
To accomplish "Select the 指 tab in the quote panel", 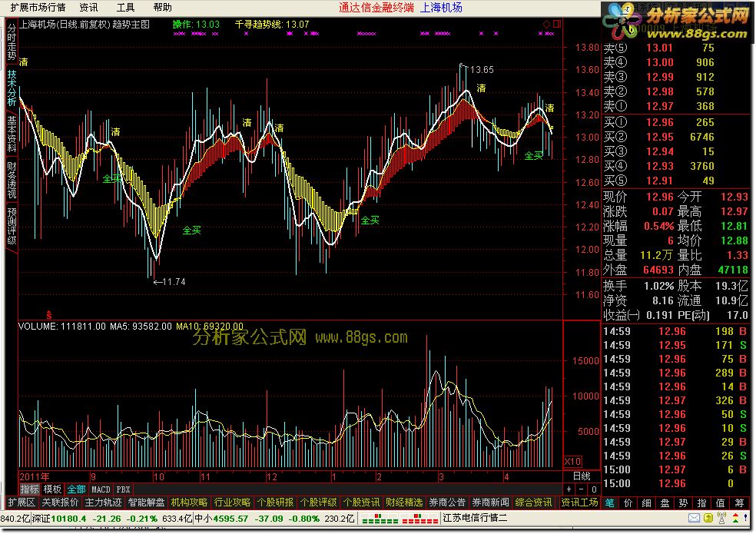I will [702, 502].
